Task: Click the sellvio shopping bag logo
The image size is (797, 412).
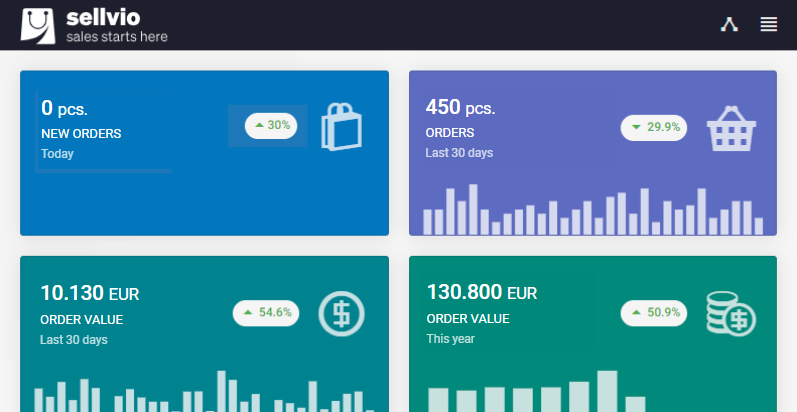Action: pyautogui.click(x=38, y=25)
